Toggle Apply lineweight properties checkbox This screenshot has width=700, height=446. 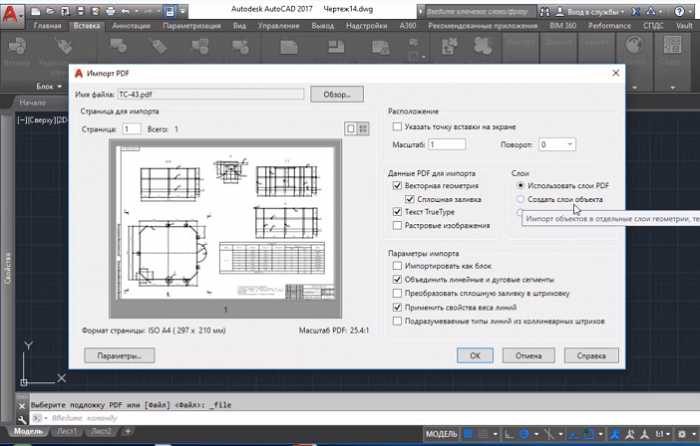pyautogui.click(x=397, y=307)
